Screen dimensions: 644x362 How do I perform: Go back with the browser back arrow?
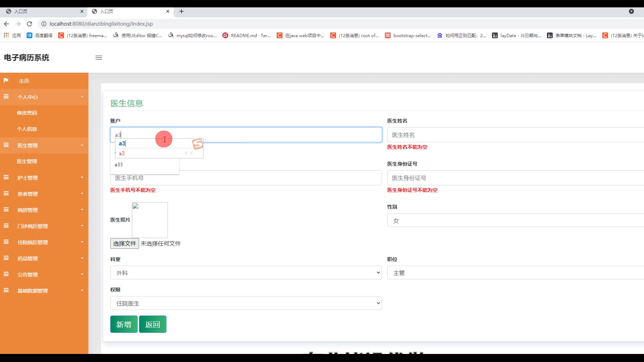point(6,24)
